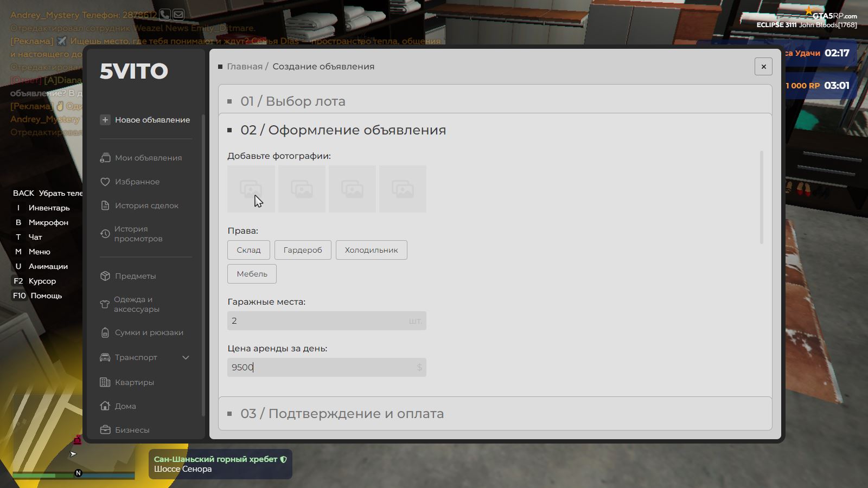
Task: Click Главная breadcrumb link
Action: pos(244,67)
